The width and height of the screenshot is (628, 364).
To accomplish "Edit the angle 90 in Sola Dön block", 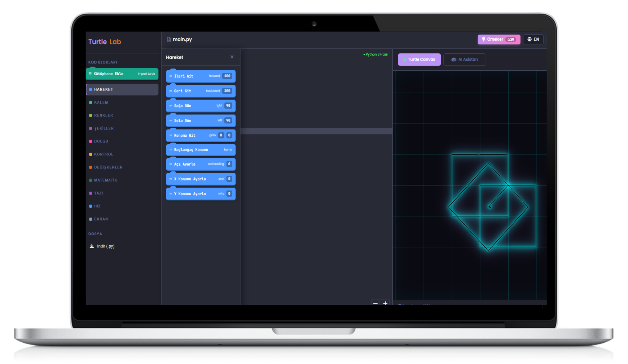I will [x=228, y=120].
